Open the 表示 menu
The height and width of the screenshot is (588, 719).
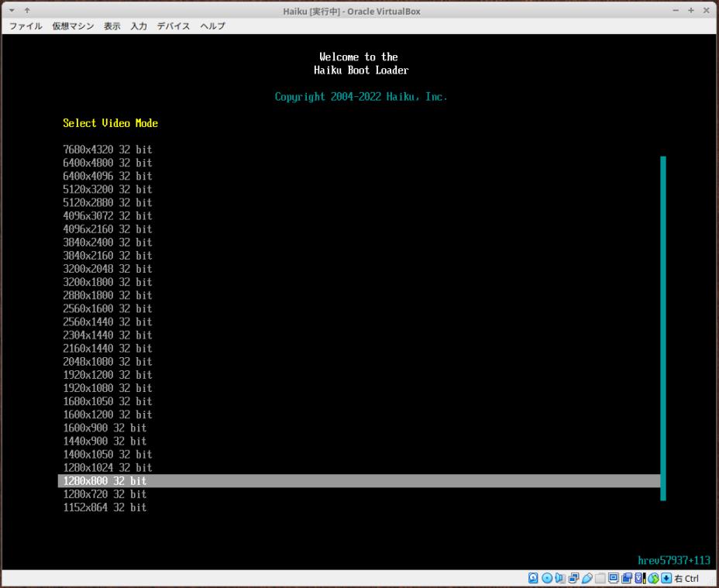[x=112, y=26]
